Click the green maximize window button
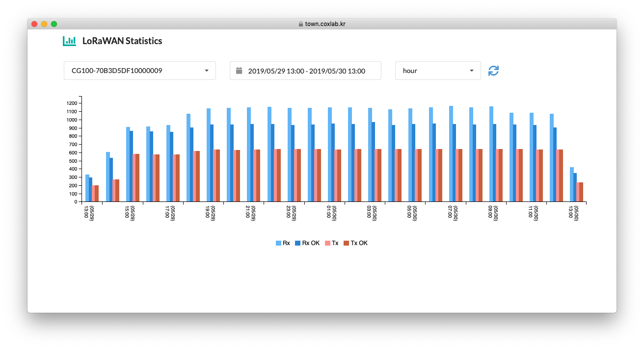Viewport: 644px width, 349px height. tap(54, 24)
